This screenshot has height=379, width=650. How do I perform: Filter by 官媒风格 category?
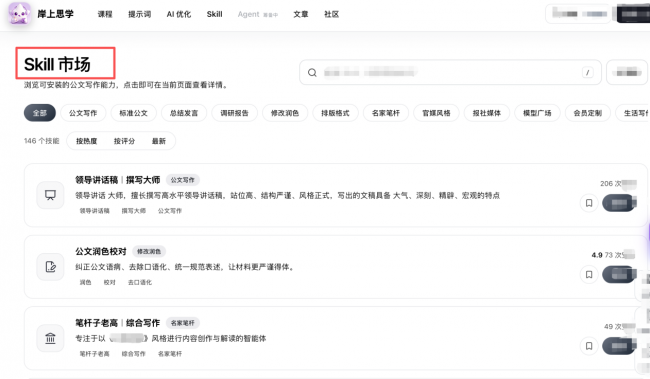click(x=436, y=113)
